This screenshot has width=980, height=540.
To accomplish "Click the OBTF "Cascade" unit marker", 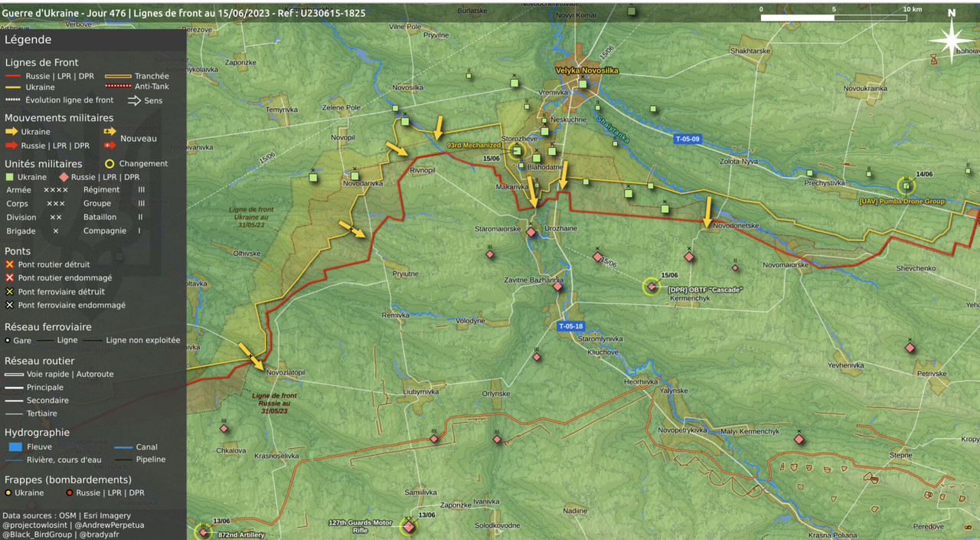I will (652, 286).
